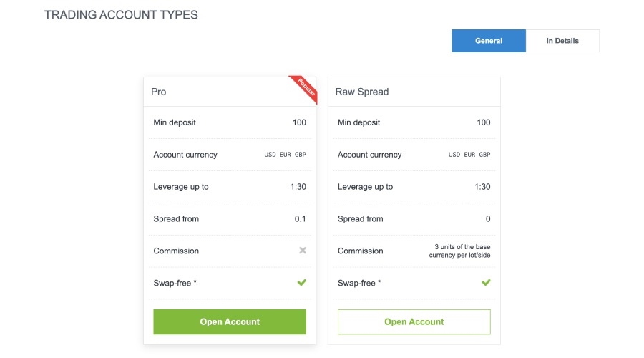Select USD currency in Pro card
Image resolution: width=644 pixels, height=358 pixels.
point(270,155)
